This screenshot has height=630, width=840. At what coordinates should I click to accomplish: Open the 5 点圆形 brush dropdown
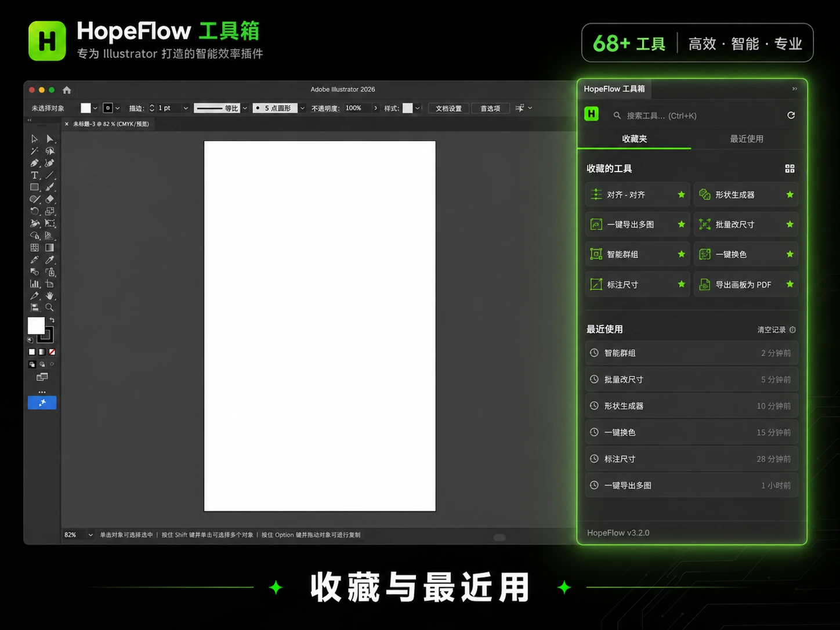click(x=302, y=108)
